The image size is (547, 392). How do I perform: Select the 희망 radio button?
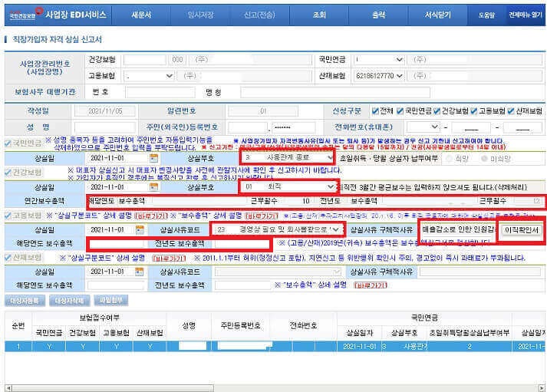point(450,159)
